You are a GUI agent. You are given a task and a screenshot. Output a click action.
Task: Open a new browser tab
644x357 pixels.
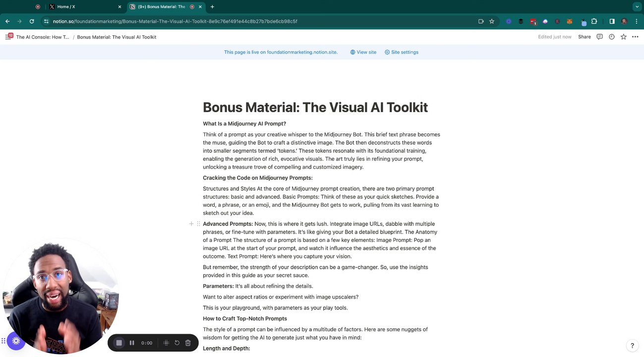[x=212, y=7]
